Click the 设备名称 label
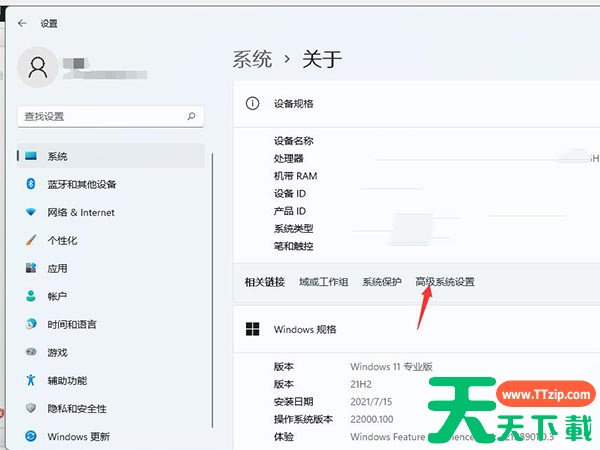 [x=293, y=141]
